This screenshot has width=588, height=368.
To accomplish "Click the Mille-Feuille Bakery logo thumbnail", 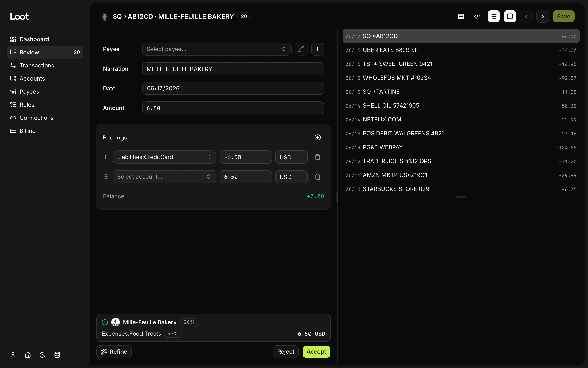I will click(115, 322).
